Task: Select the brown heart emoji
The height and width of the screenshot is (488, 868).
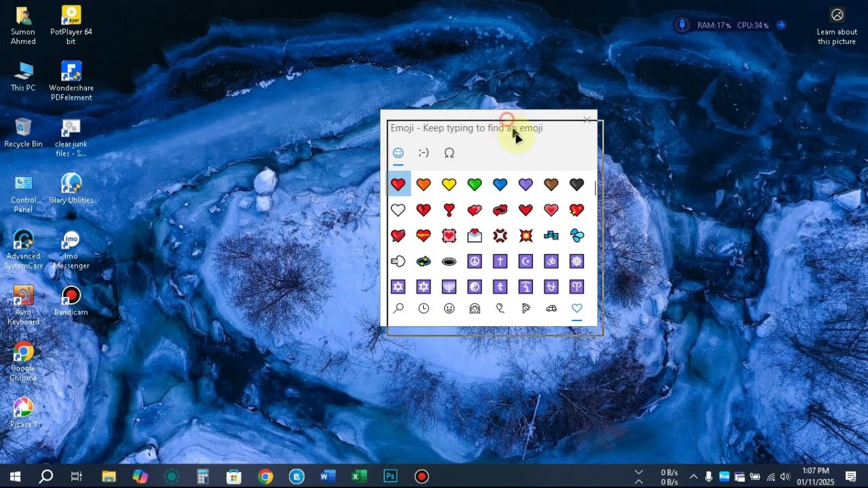Action: click(x=551, y=184)
